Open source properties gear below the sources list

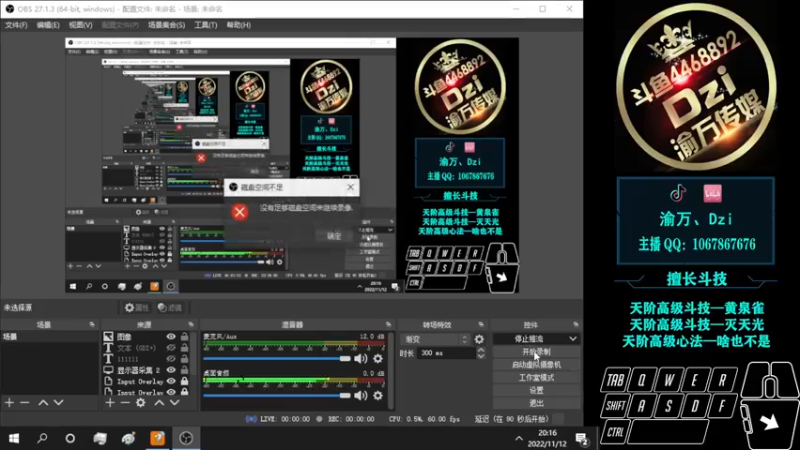click(140, 403)
